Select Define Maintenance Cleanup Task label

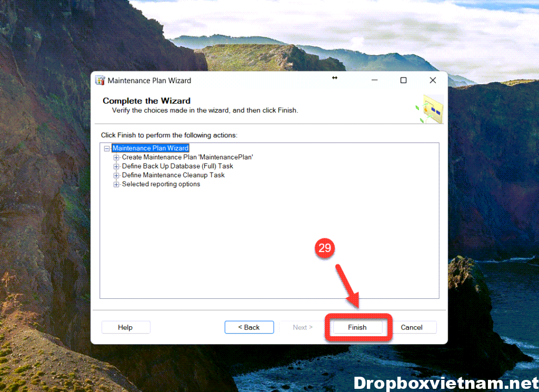pyautogui.click(x=173, y=175)
